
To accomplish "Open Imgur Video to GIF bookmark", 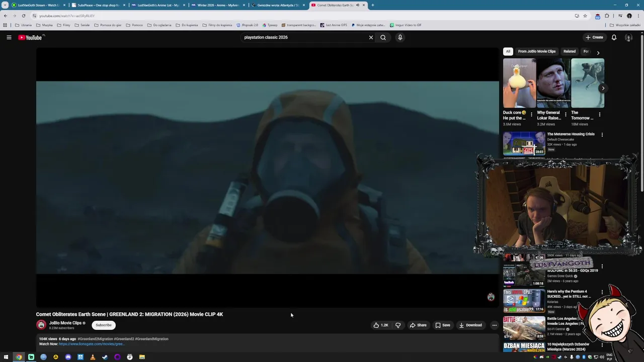I will pos(406,25).
